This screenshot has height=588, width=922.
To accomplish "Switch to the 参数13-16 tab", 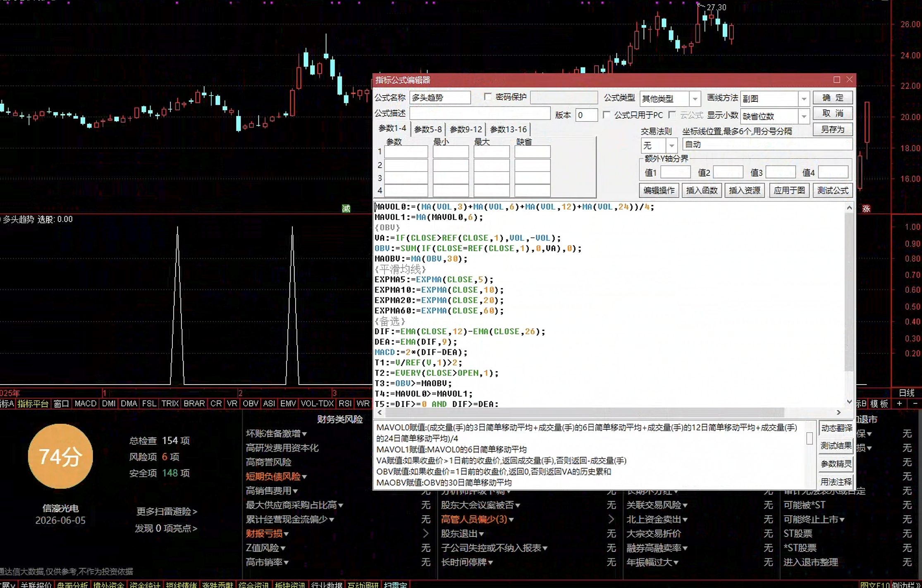I will 508,129.
